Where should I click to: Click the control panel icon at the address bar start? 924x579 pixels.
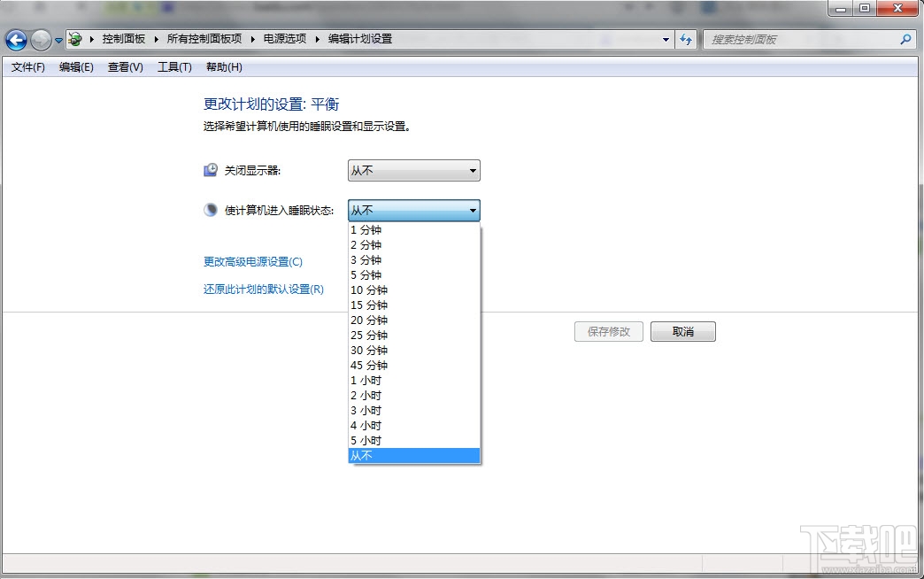(x=75, y=40)
